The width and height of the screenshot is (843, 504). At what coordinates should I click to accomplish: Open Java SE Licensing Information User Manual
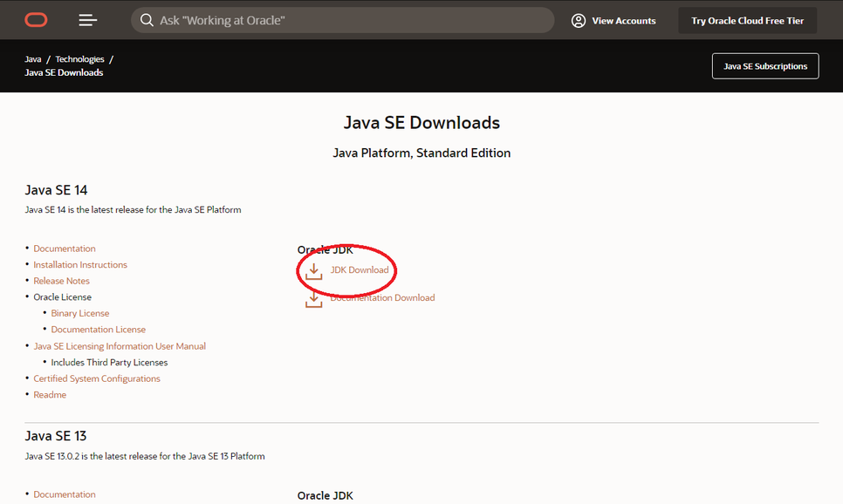[120, 346]
